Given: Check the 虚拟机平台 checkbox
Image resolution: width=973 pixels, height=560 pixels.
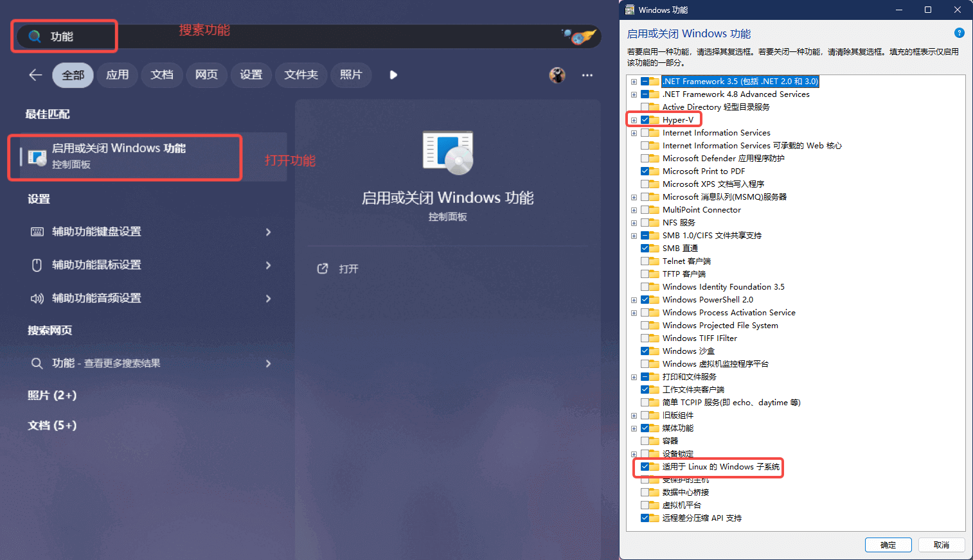Looking at the screenshot, I should click(x=645, y=505).
